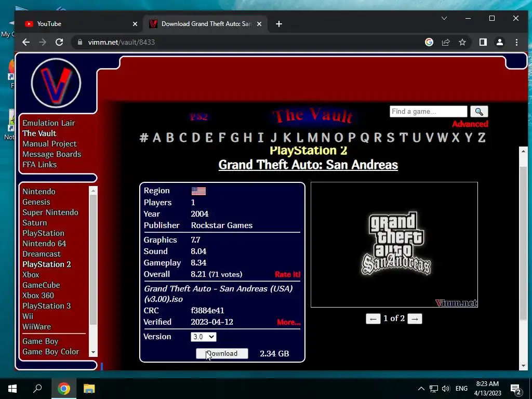Open The Vault sidebar link

(39, 134)
